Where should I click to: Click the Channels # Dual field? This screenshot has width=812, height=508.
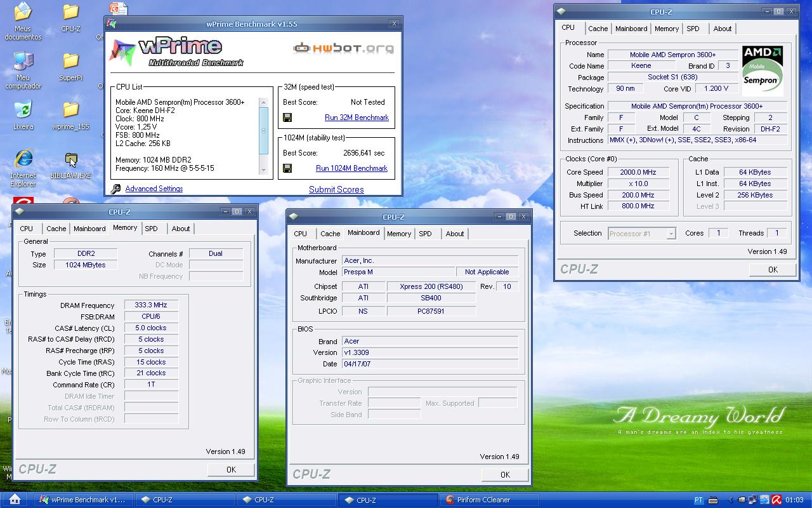pyautogui.click(x=216, y=253)
